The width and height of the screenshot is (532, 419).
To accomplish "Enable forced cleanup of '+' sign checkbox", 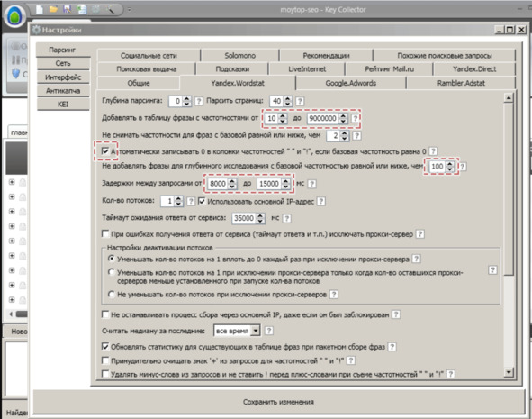I will (105, 360).
